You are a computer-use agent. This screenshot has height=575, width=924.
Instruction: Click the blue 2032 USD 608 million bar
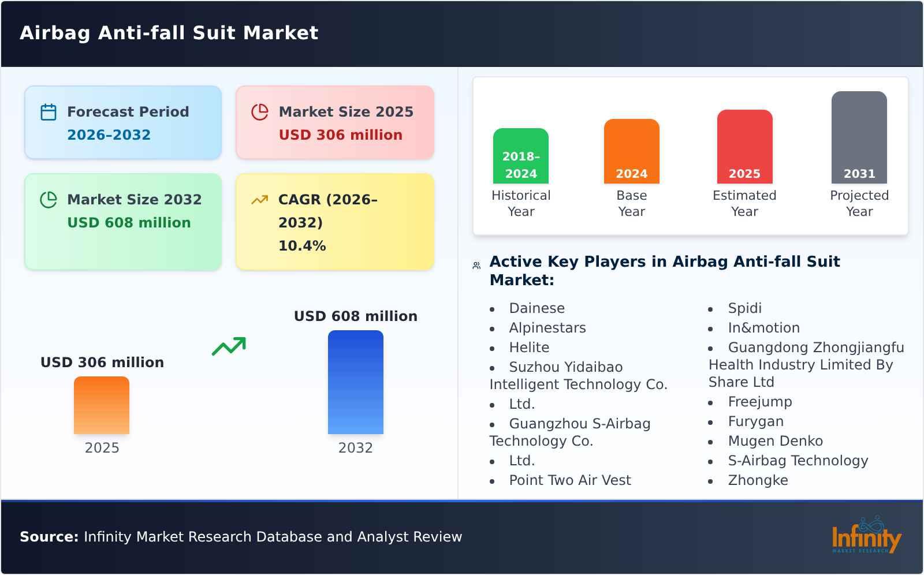356,382
